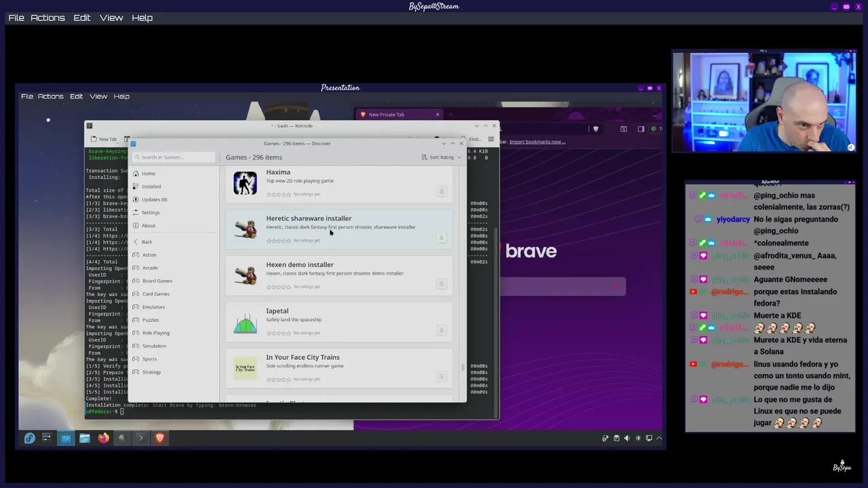Open the volume control in system tray
Screen dimensions: 868x488
point(627,438)
